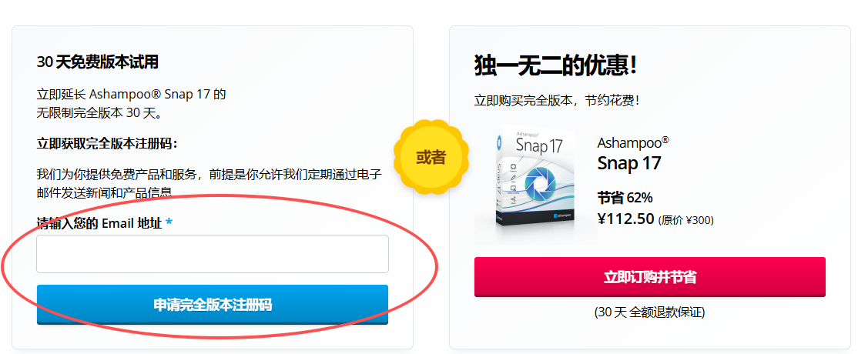Click the 立即获取完全版本注册码: bold text
The image size is (868, 354).
point(107,144)
